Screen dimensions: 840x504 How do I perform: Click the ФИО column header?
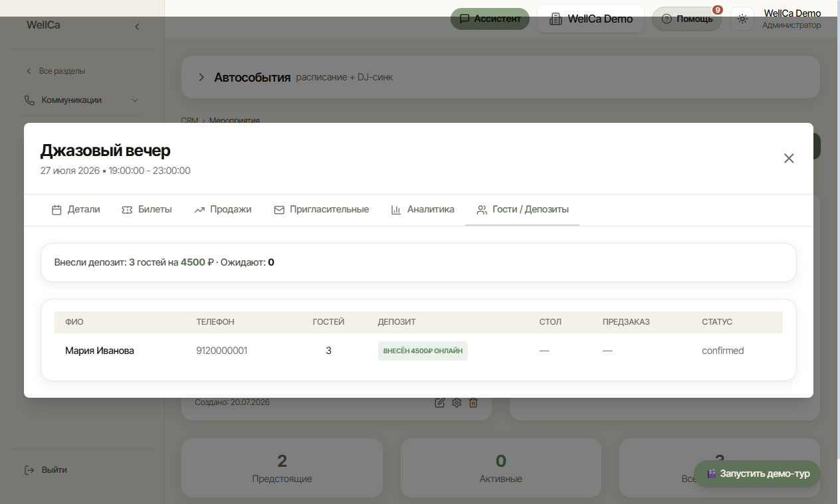point(74,322)
